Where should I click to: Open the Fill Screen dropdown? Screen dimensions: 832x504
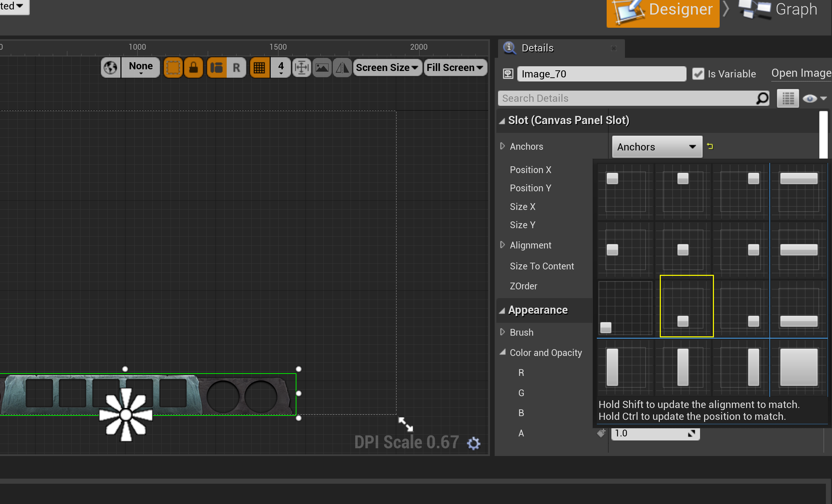pyautogui.click(x=455, y=68)
